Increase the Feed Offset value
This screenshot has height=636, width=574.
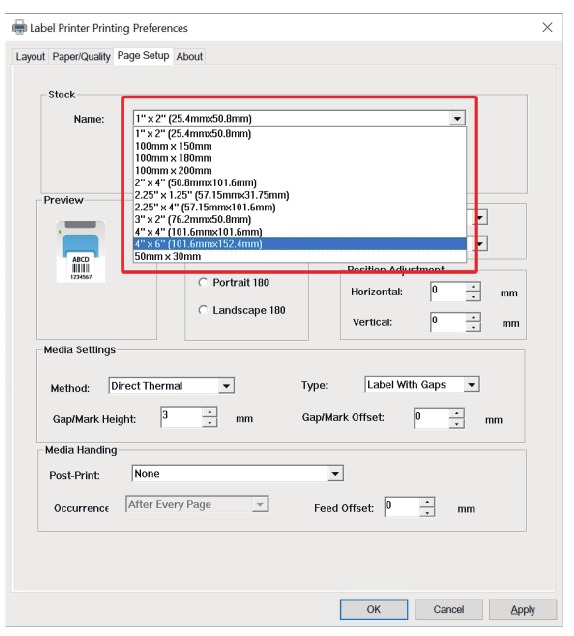click(427, 503)
